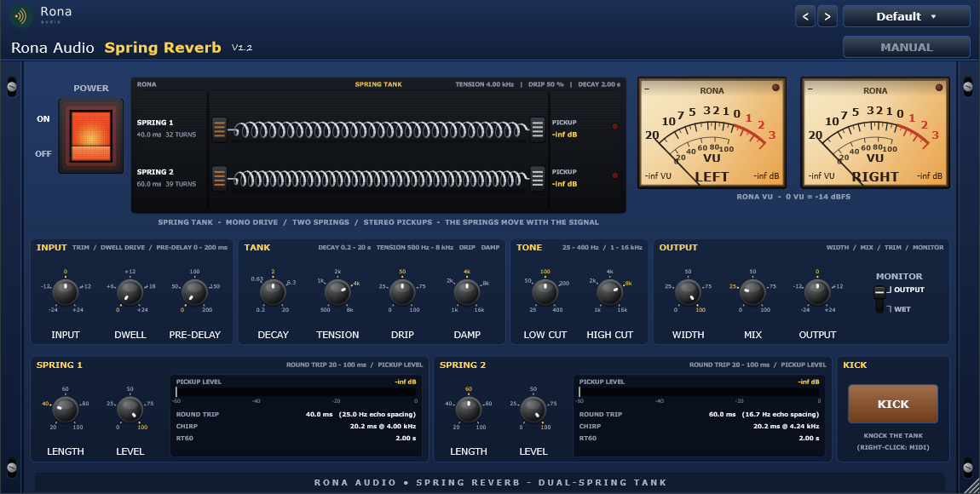Click the MIX knob

pyautogui.click(x=752, y=291)
